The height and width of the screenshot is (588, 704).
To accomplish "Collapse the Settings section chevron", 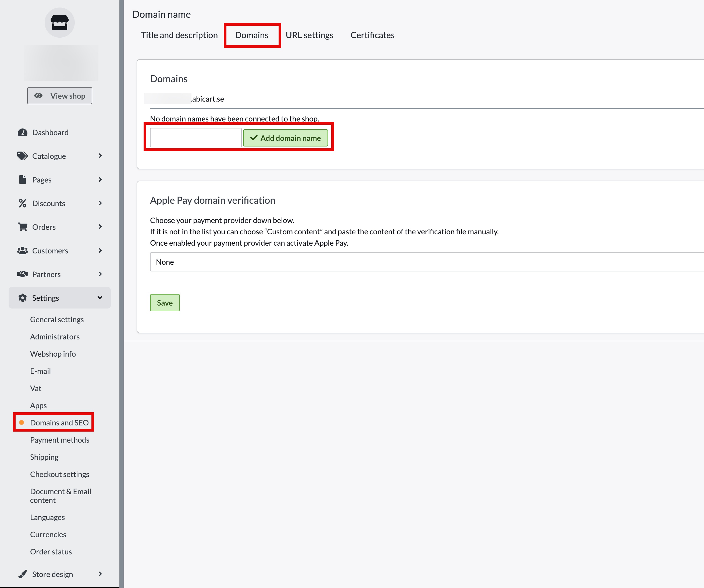I will click(100, 297).
